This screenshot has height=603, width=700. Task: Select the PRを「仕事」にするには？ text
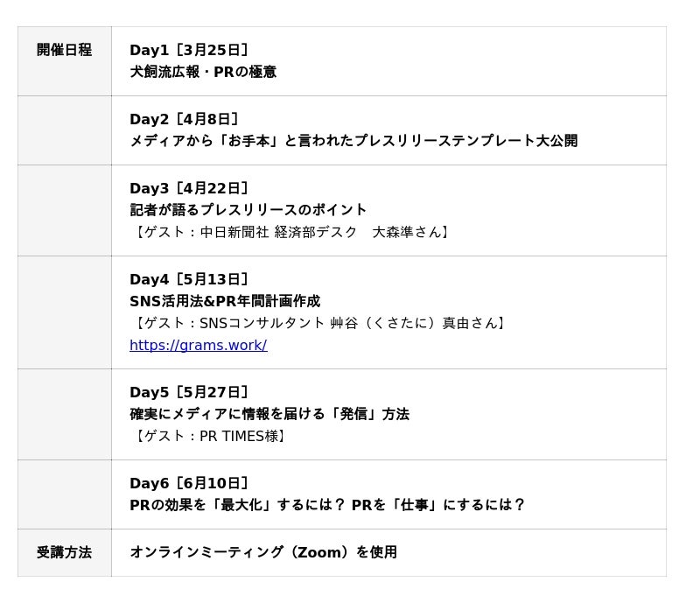click(438, 505)
